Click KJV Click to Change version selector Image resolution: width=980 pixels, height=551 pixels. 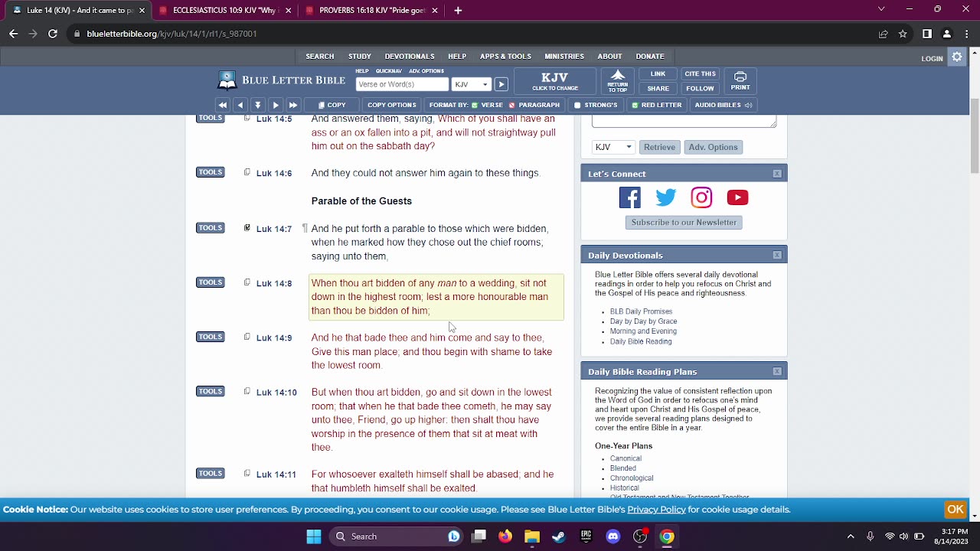click(x=554, y=81)
